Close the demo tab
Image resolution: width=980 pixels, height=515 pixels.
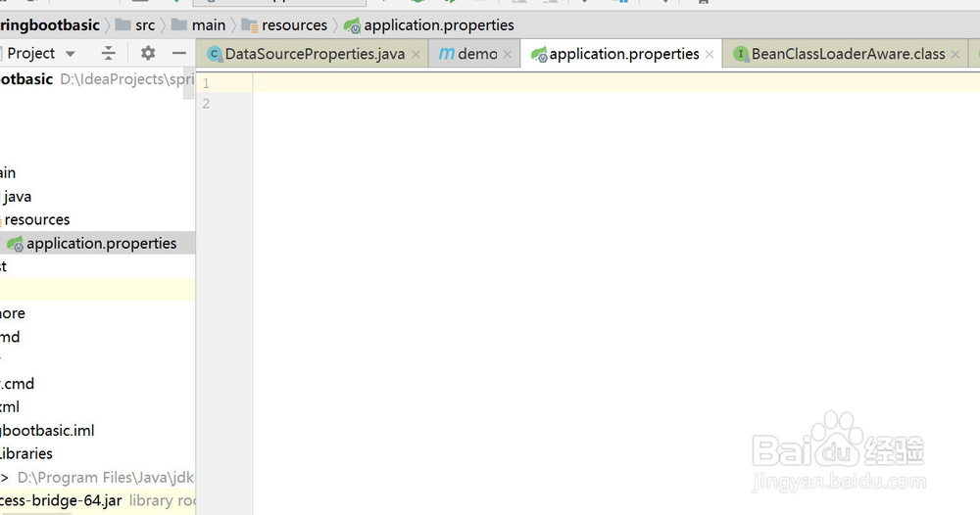pos(508,54)
